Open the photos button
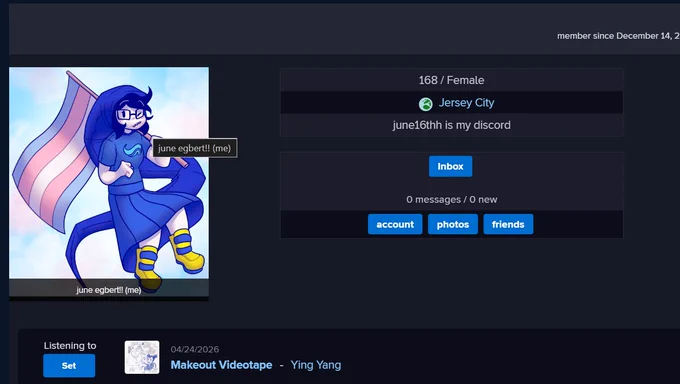 [453, 224]
